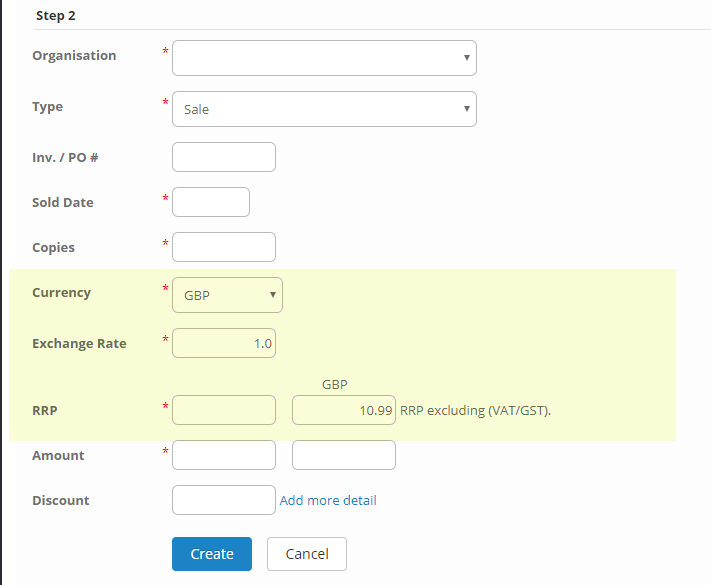Open the Organisation dropdown
The image size is (711, 585).
coord(324,58)
